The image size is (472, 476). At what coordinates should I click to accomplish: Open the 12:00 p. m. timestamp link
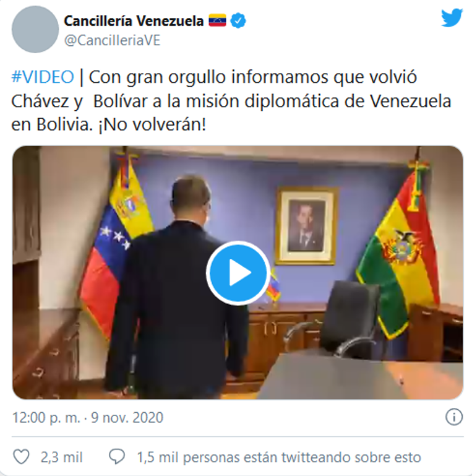(x=46, y=417)
